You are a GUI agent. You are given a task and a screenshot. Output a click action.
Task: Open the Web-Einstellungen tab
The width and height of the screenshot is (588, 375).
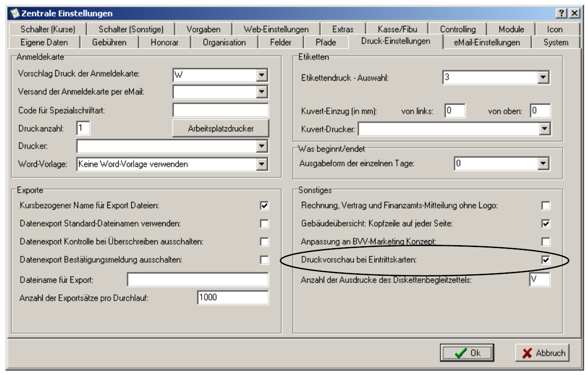tap(276, 29)
